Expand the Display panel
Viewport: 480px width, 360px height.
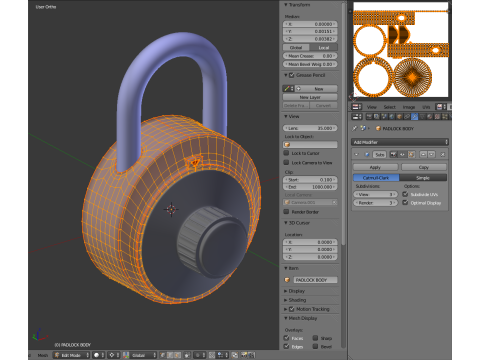coord(286,291)
